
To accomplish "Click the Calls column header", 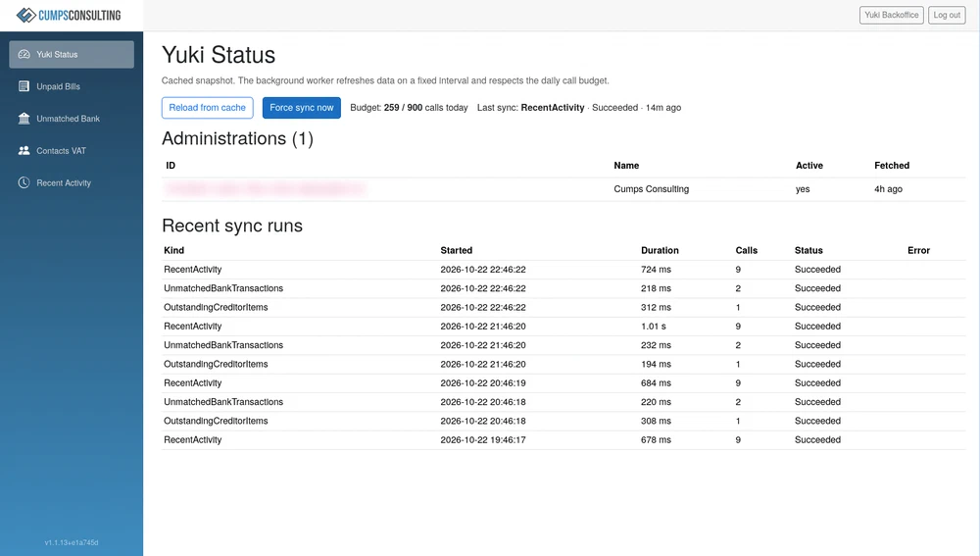I will click(746, 250).
